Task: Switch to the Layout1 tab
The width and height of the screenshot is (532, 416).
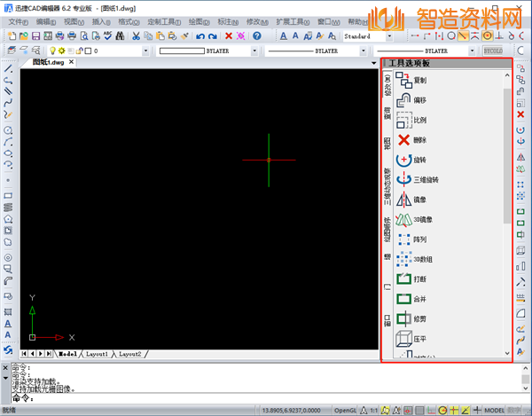Action: coord(97,354)
